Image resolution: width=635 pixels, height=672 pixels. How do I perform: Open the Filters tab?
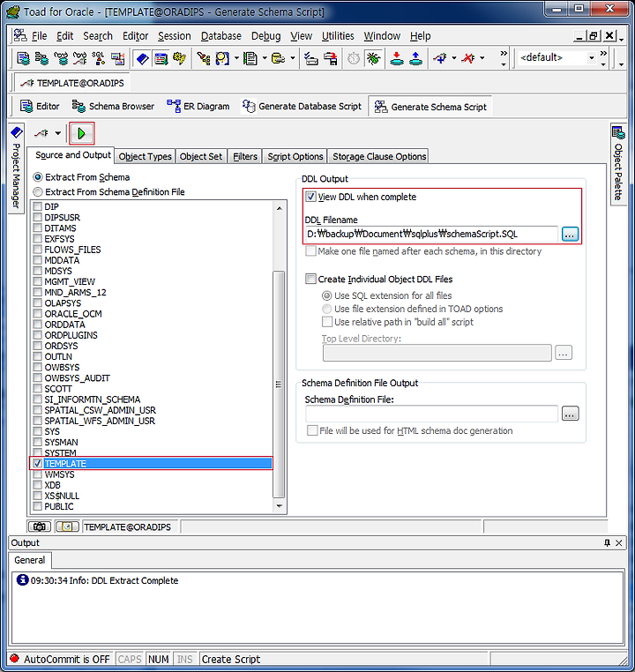coord(244,156)
